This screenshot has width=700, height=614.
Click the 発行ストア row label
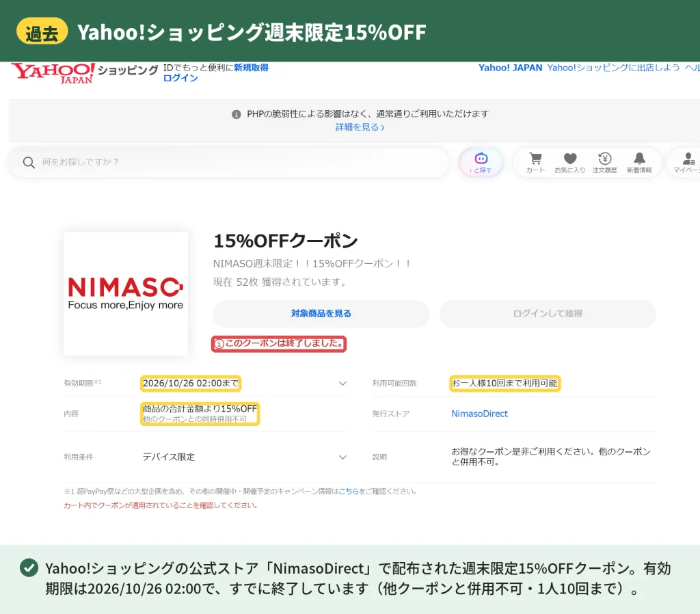pyautogui.click(x=390, y=414)
